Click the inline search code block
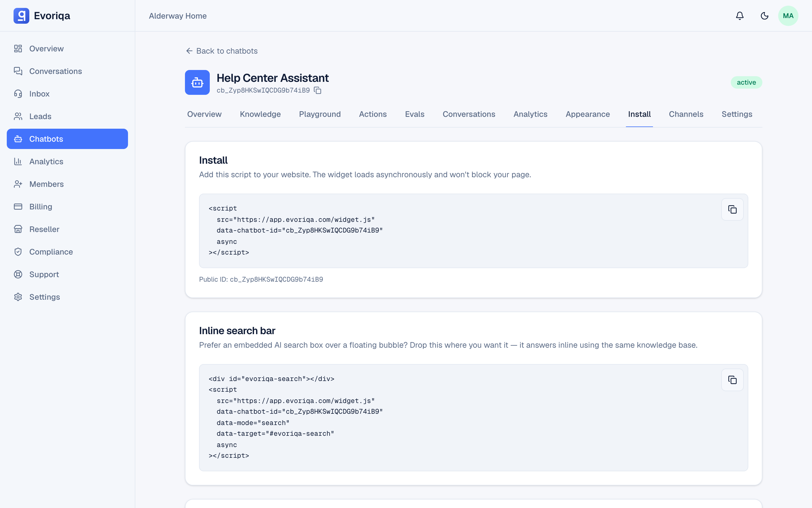This screenshot has width=812, height=508. click(473, 417)
